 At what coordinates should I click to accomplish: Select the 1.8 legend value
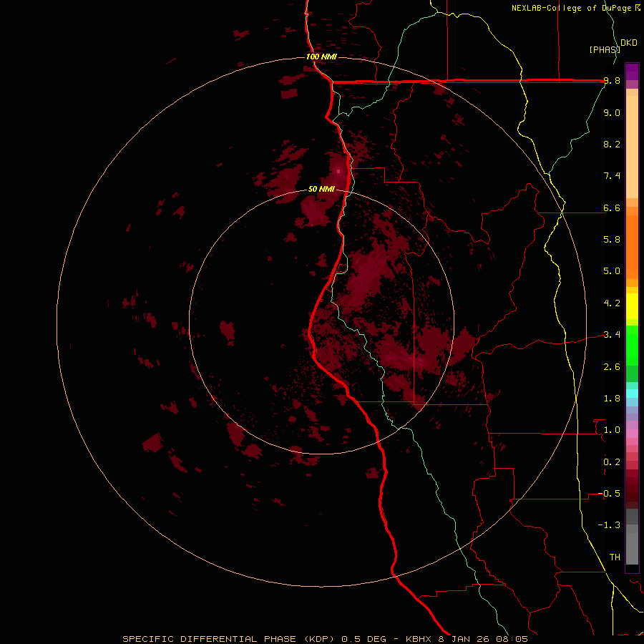pyautogui.click(x=612, y=399)
